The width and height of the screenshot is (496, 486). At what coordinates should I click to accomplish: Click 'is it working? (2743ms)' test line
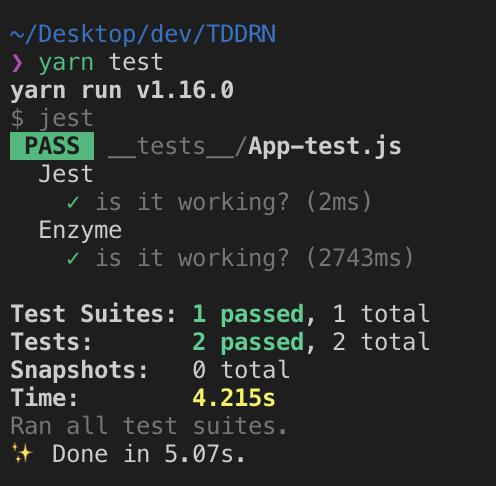coord(255,258)
